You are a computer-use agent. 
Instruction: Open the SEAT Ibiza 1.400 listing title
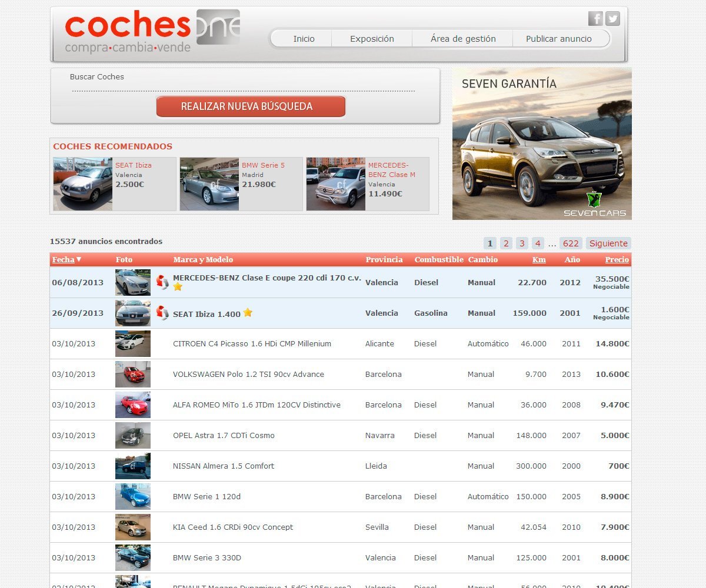pyautogui.click(x=207, y=314)
